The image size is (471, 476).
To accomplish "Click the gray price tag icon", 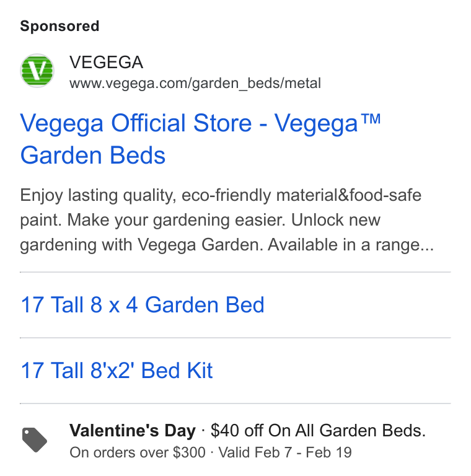I will tap(35, 440).
